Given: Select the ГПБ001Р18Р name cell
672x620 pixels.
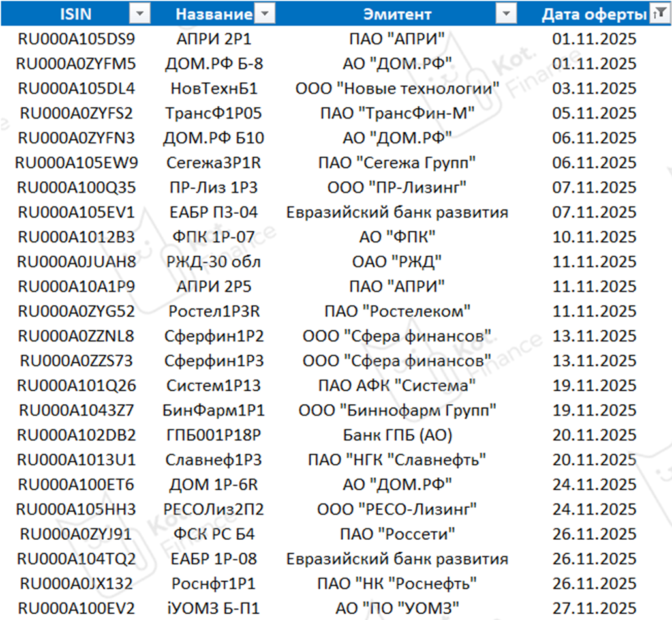Looking at the screenshot, I should (x=214, y=435).
